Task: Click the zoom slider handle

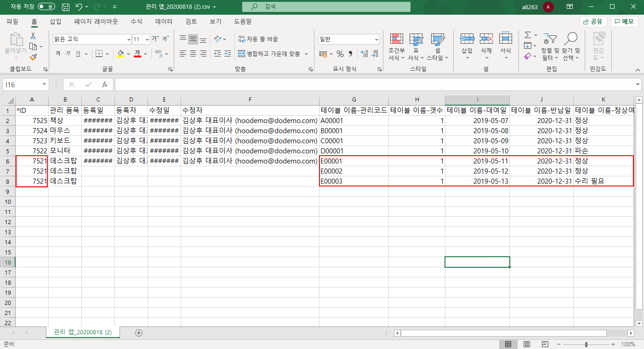Action: click(586, 344)
